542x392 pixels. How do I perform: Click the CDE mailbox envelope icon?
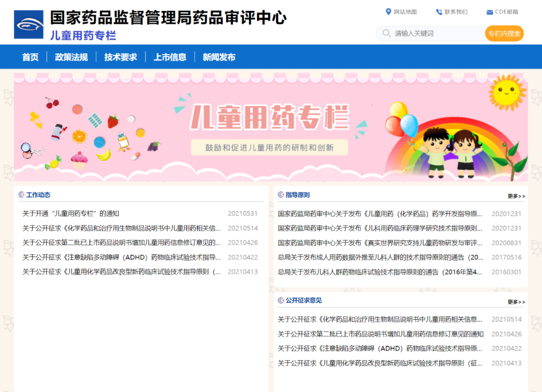(489, 12)
